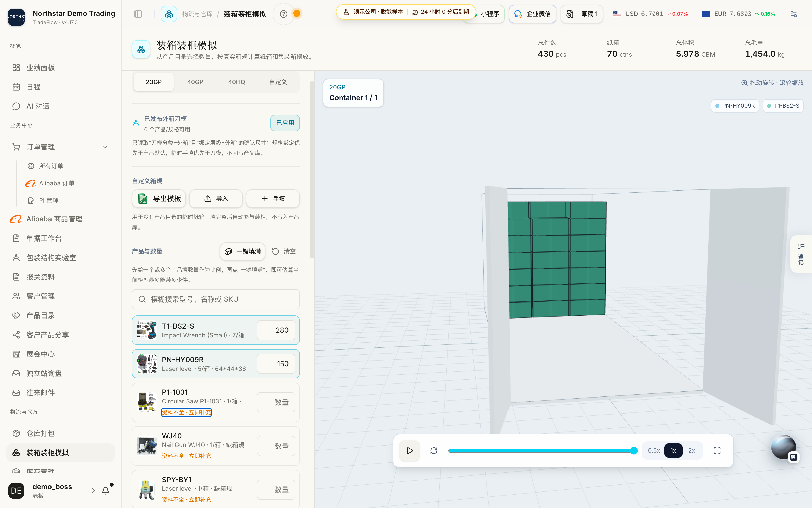The width and height of the screenshot is (812, 508).
Task: Open the 速记 quick notes side tab
Action: (801, 254)
